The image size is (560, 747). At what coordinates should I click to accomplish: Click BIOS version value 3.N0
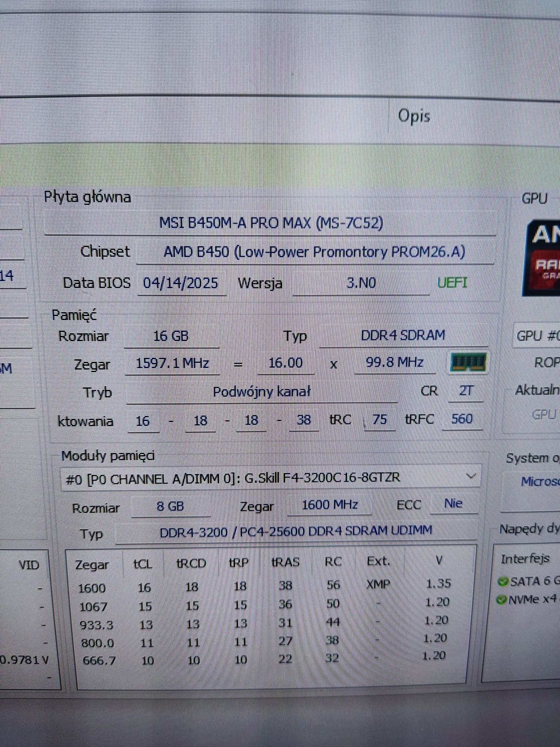point(361,283)
